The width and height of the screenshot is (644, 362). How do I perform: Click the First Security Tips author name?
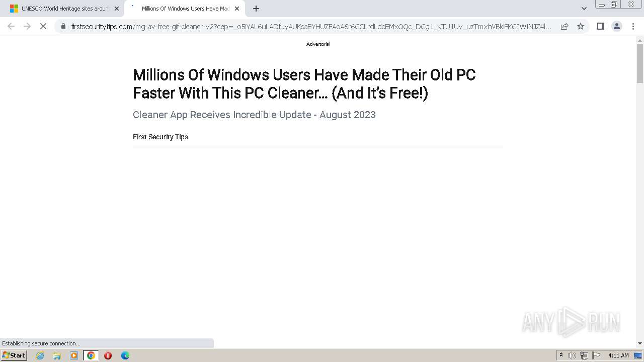160,137
